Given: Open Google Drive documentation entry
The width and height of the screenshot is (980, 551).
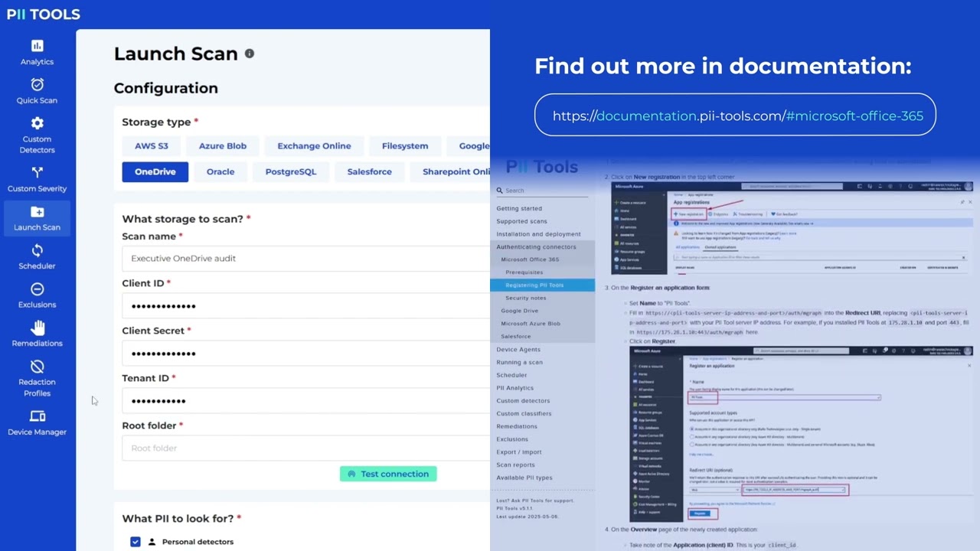Looking at the screenshot, I should 519,311.
